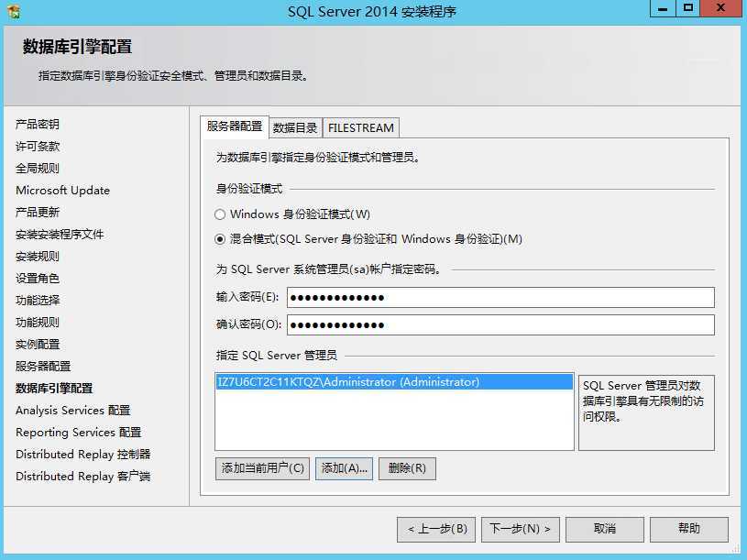This screenshot has height=560, width=747.
Task: Open the 数据目录 tab
Action: click(295, 127)
